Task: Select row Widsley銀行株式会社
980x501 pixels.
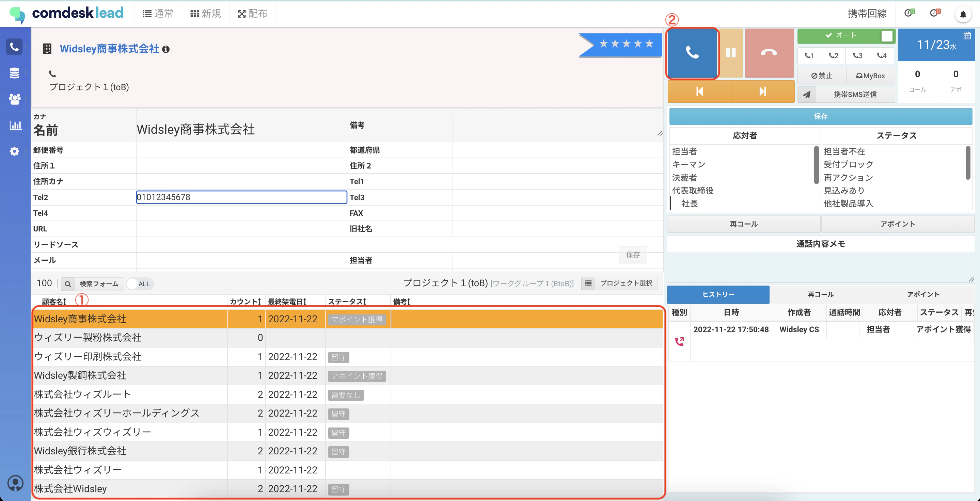Action: pyautogui.click(x=348, y=451)
